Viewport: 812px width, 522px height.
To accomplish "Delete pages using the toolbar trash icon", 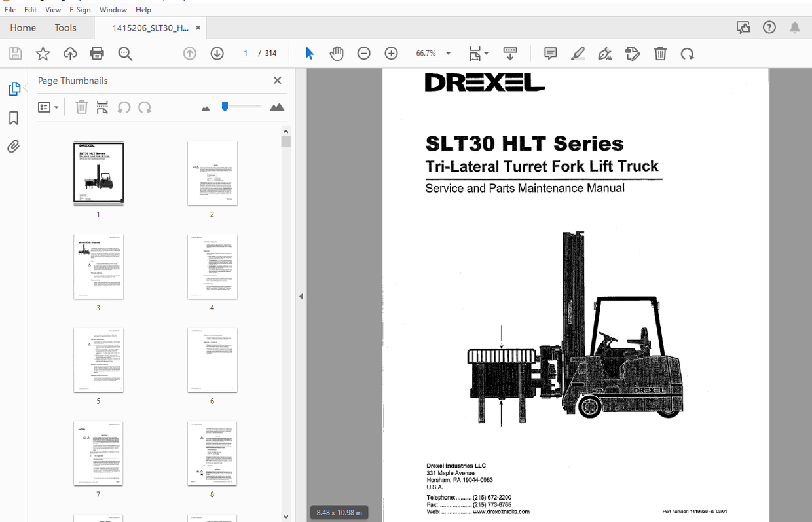I will (661, 53).
